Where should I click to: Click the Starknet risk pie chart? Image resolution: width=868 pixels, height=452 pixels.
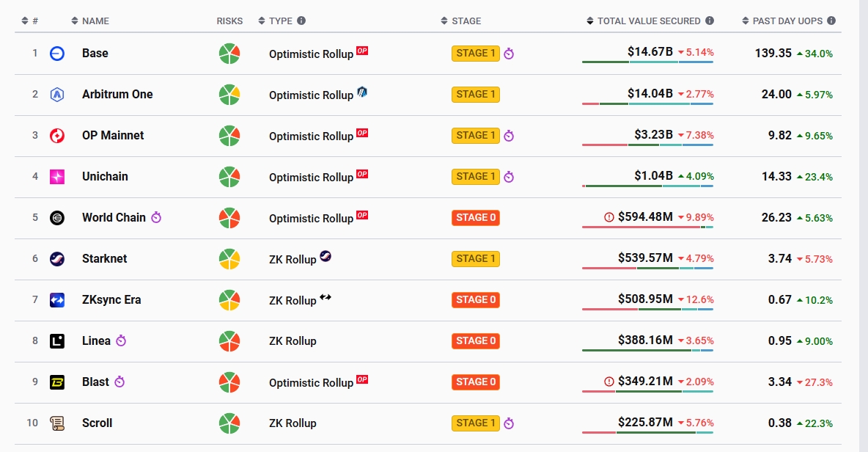click(x=229, y=259)
